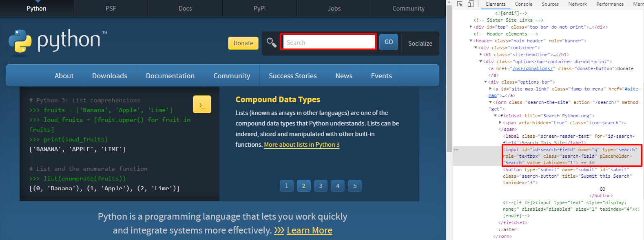Click the GO search button
The height and width of the screenshot is (240, 644).
[389, 42]
